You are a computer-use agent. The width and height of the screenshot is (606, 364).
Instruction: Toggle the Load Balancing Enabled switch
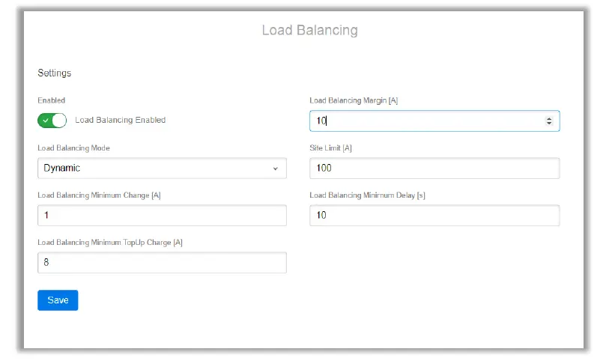[x=52, y=120]
